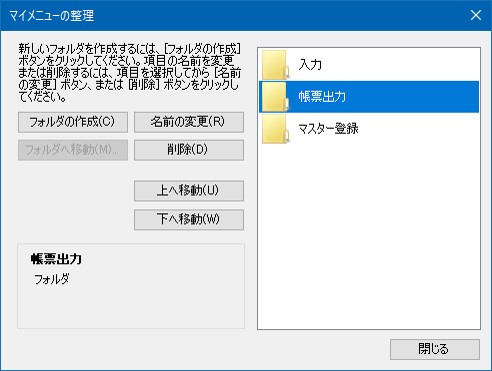Choose the マスター登録 list label
This screenshot has width=492, height=371.
click(x=328, y=129)
